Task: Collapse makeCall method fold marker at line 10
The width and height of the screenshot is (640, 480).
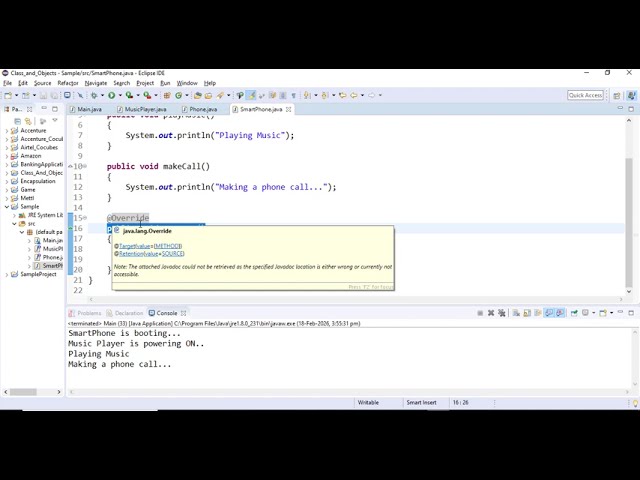Action: click(x=85, y=166)
